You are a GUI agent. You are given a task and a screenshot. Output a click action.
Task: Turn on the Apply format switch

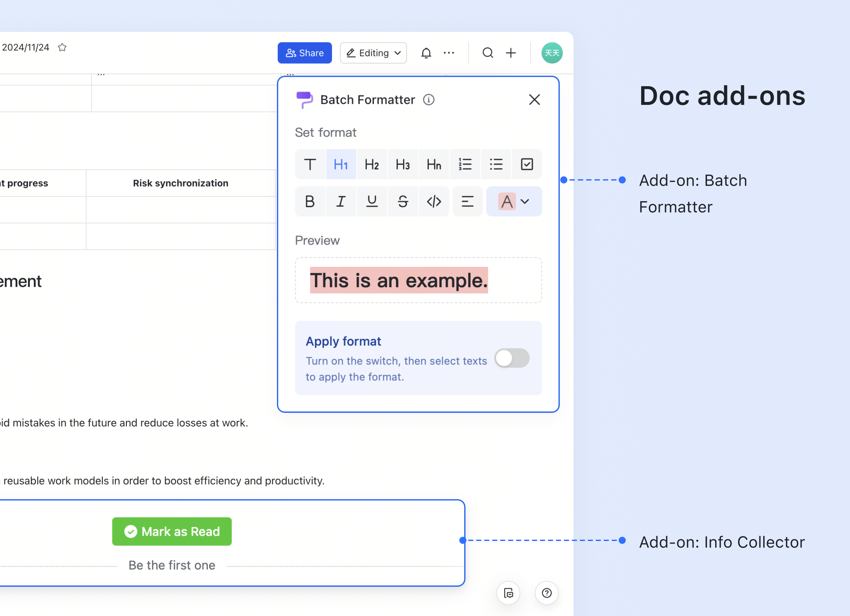[512, 358]
